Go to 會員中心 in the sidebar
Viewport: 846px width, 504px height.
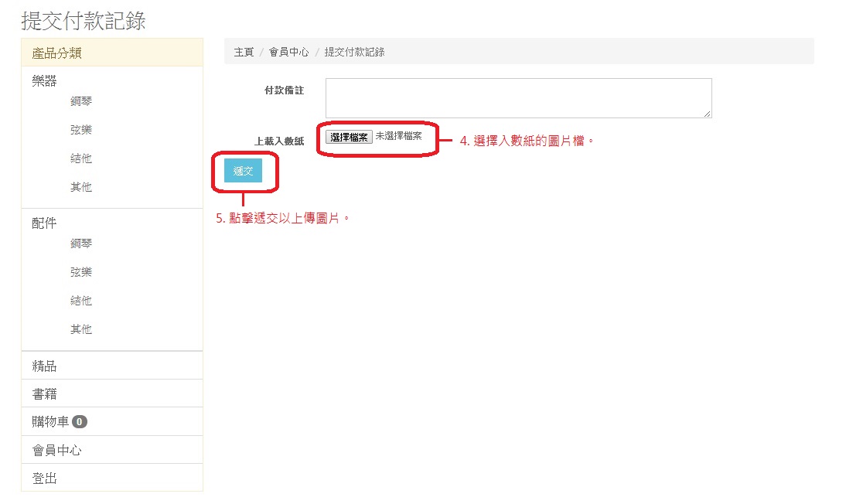(x=56, y=450)
